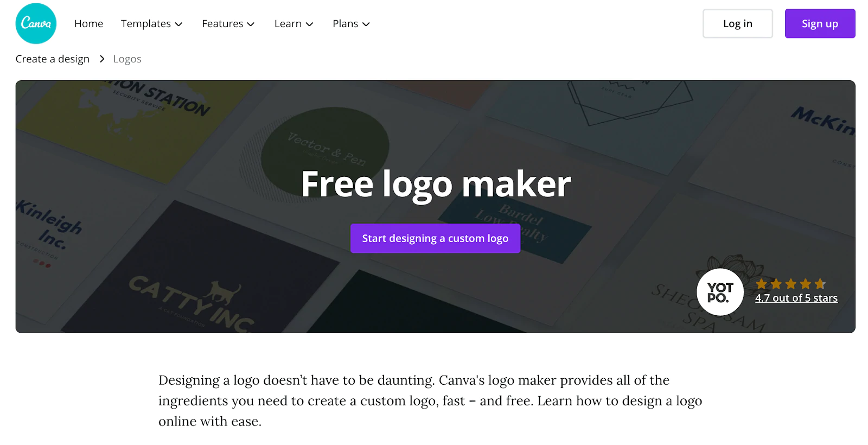
Task: Select the Log in button
Action: coord(738,23)
